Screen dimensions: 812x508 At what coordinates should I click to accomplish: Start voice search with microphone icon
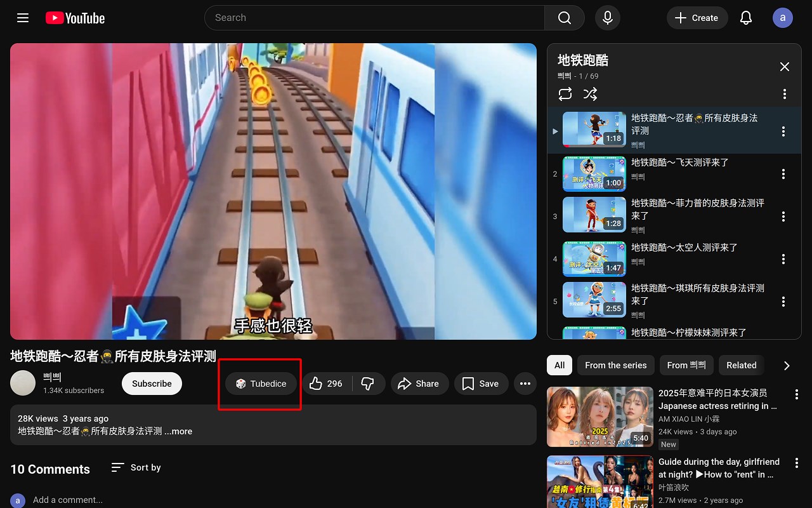pos(608,18)
